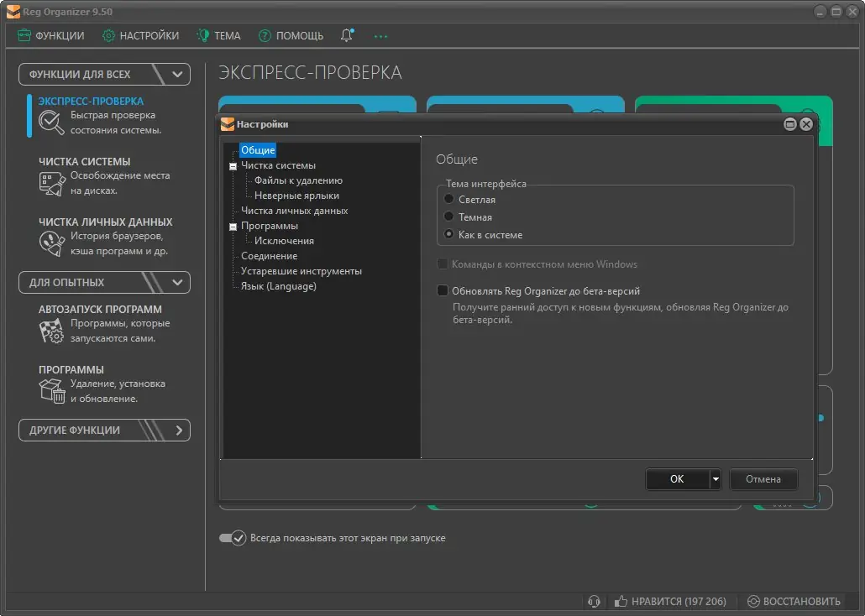
Task: Open the ТЕМА menu
Action: tap(219, 36)
